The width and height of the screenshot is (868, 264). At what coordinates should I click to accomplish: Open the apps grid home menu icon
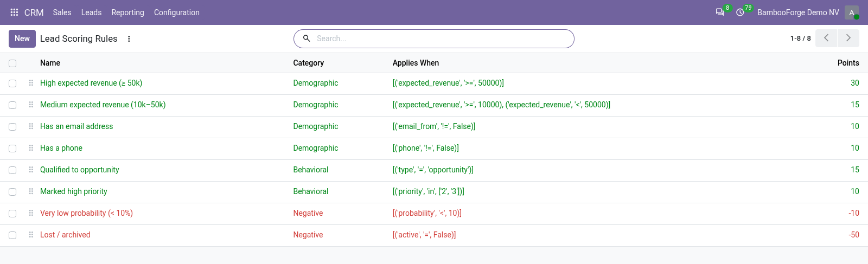[x=14, y=12]
